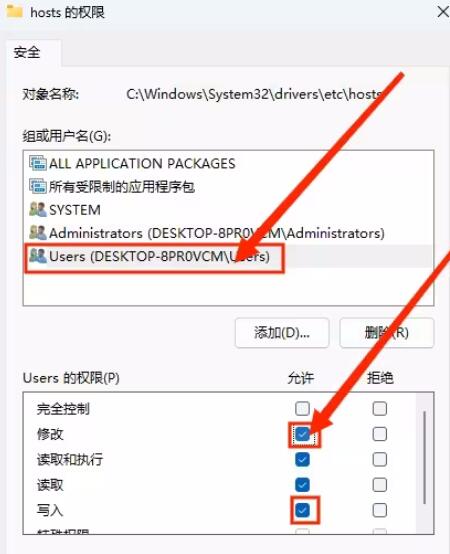Click the permissions list vertical scrollbar

tap(424, 458)
